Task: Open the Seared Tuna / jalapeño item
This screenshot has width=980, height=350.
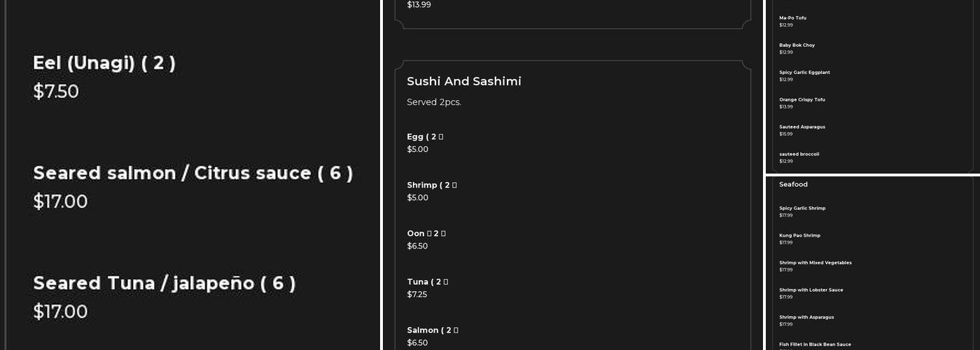Action: pos(164,283)
